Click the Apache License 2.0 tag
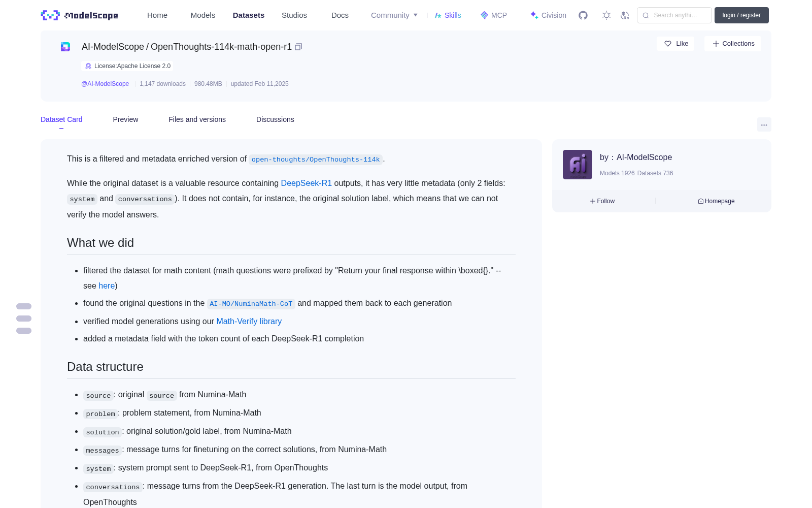812x508 pixels. pyautogui.click(x=127, y=66)
